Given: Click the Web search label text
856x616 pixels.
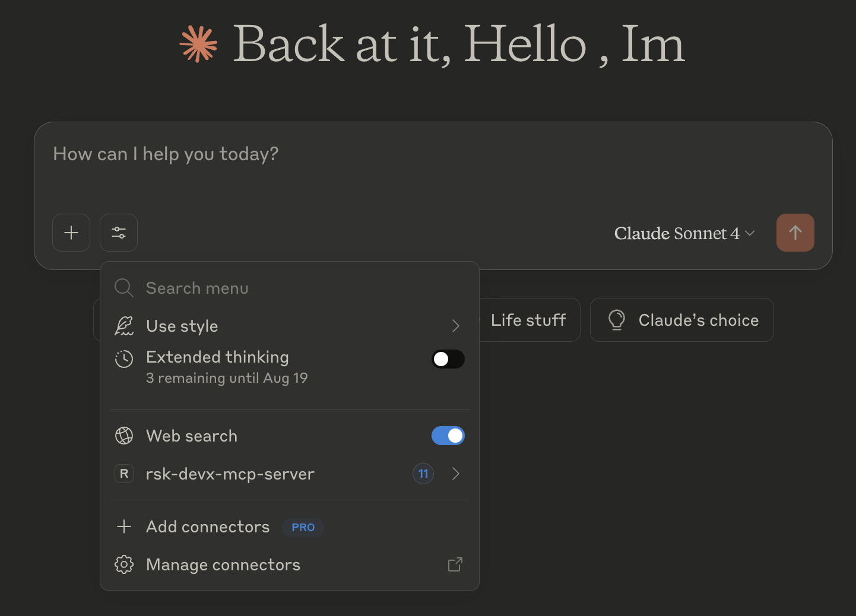Looking at the screenshot, I should point(192,436).
